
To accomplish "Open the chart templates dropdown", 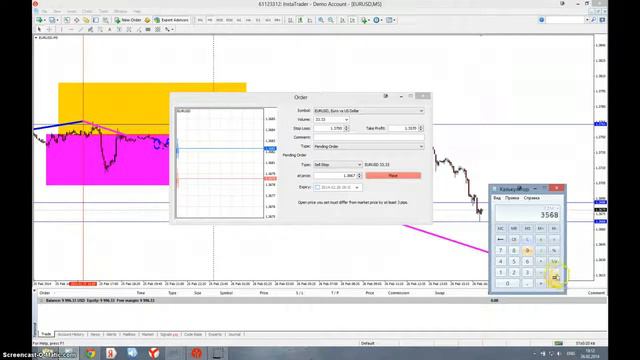I will click(391, 20).
